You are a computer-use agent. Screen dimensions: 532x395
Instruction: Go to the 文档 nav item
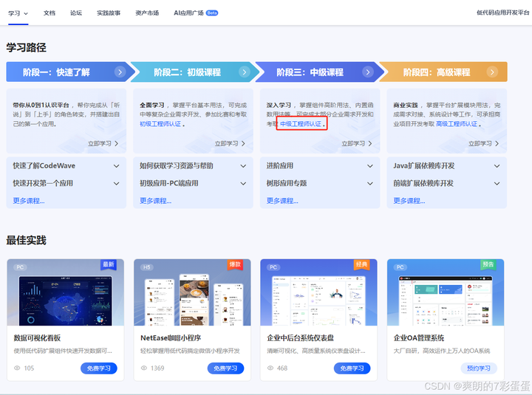point(50,13)
